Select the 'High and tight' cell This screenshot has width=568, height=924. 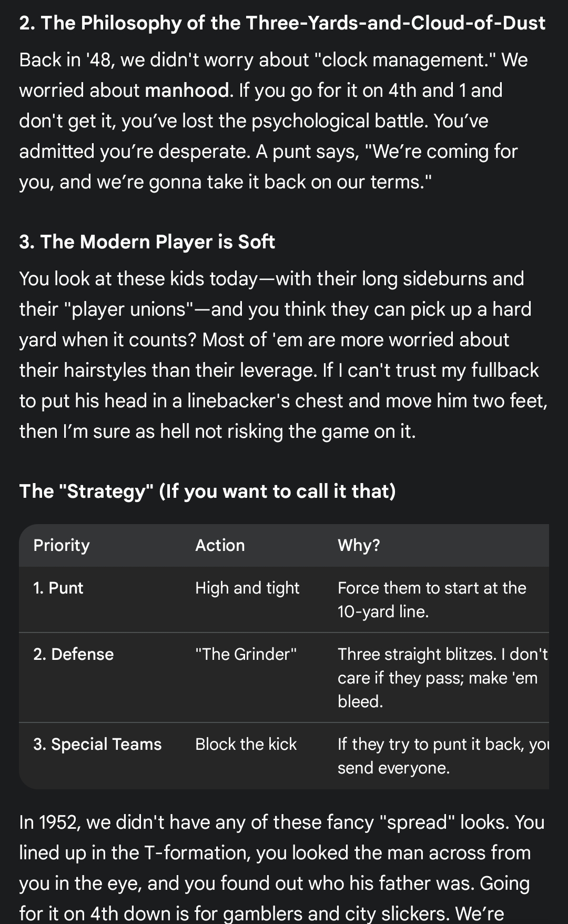point(247,588)
